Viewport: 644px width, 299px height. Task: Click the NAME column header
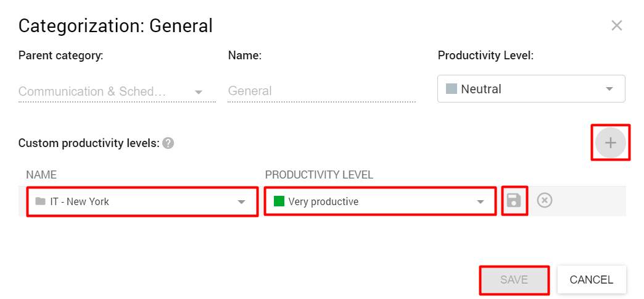tap(41, 175)
